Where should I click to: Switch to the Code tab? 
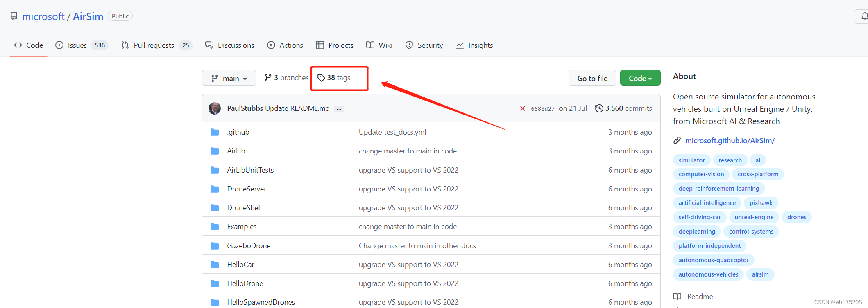[x=29, y=45]
